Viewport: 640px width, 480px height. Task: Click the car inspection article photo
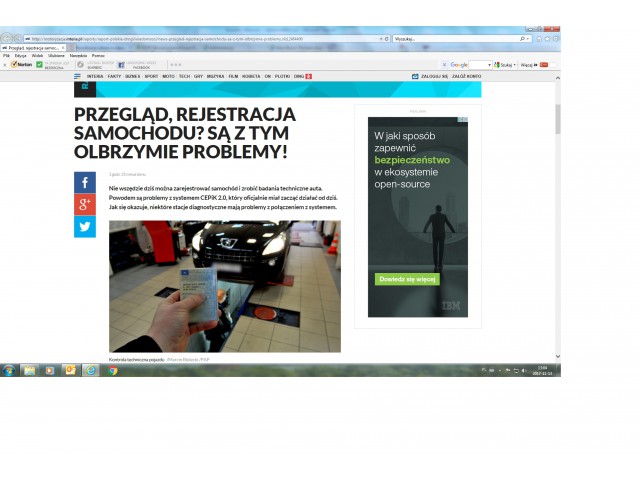[x=224, y=286]
